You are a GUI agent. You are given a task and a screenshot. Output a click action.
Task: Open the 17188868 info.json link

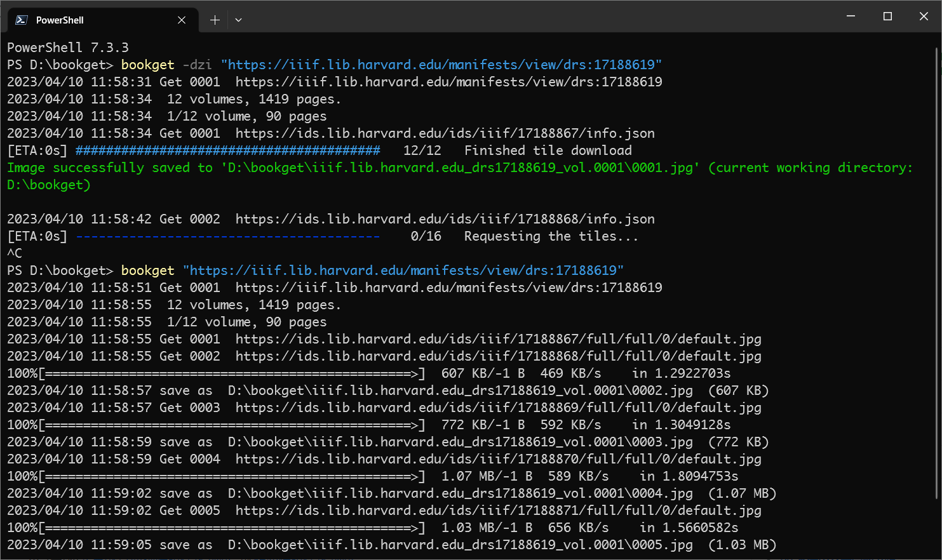pos(445,219)
